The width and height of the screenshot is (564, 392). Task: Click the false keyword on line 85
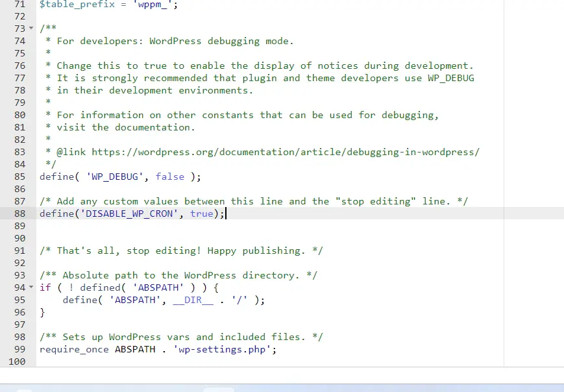point(170,177)
